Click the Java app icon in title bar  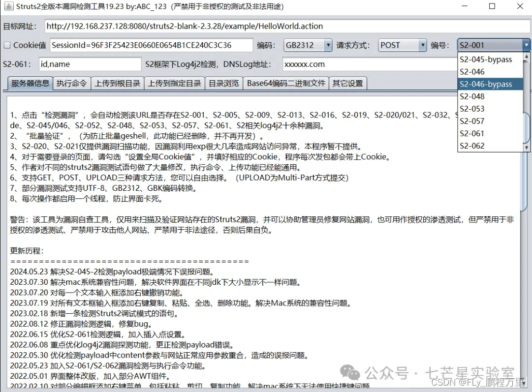[x=8, y=6]
